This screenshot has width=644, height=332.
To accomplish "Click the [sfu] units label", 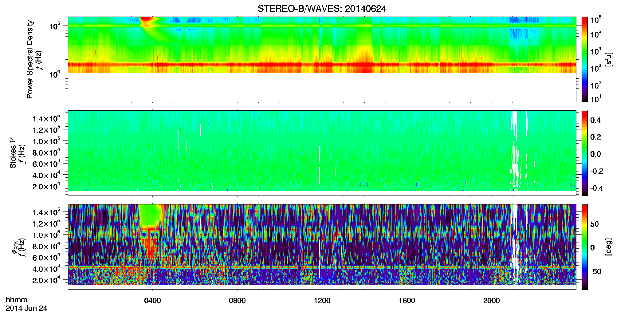I will pyautogui.click(x=609, y=59).
